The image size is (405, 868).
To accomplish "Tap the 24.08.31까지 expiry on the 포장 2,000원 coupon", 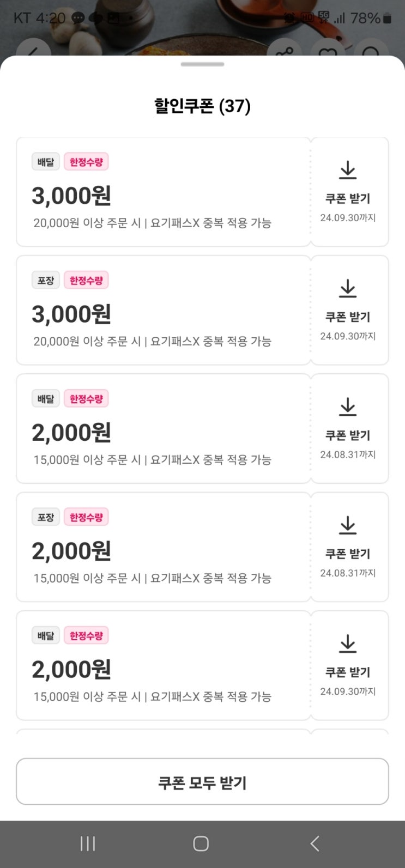I will click(x=348, y=573).
